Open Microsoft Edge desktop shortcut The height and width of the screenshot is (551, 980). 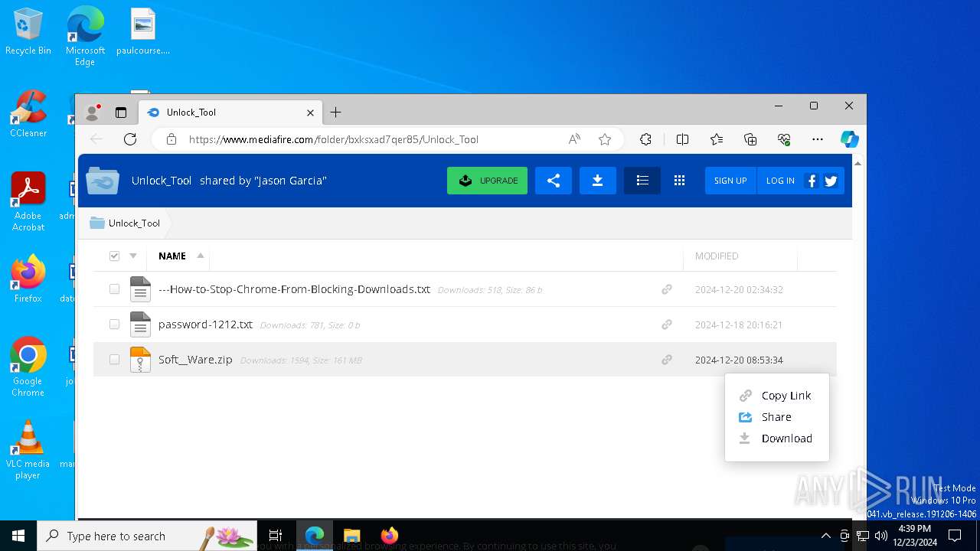[x=85, y=36]
